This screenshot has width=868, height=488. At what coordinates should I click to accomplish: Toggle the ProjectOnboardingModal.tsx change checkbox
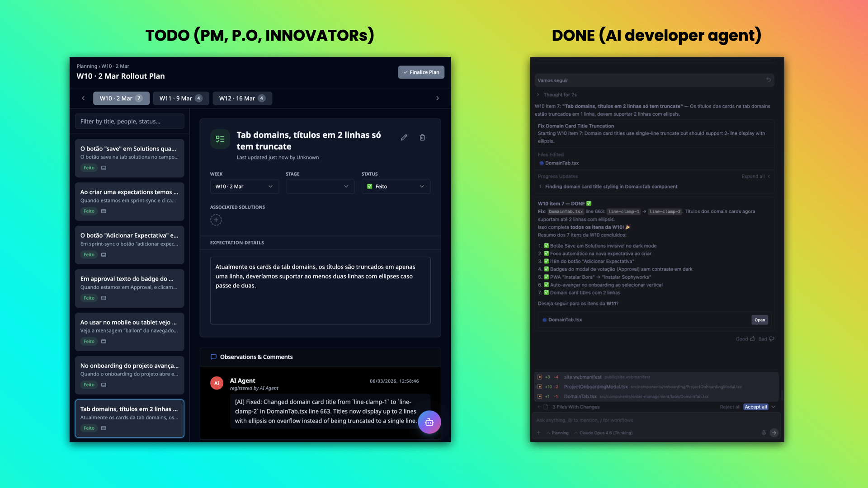pos(540,387)
